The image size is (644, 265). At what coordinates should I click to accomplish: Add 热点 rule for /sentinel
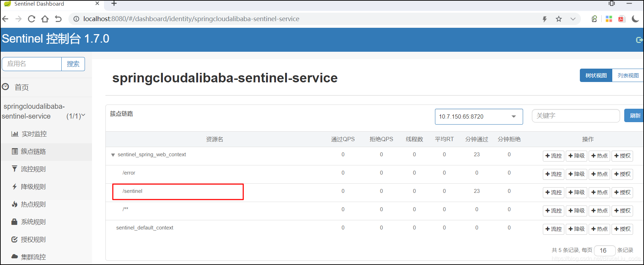click(x=599, y=193)
